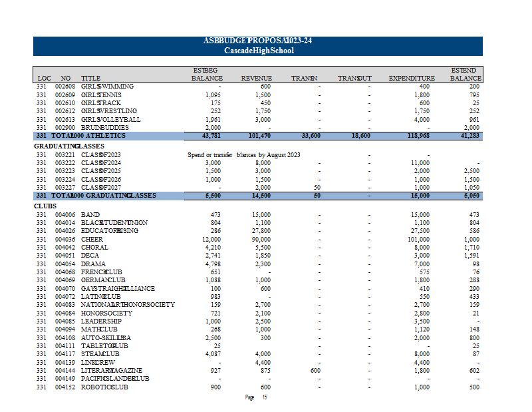Screen dimensions: 532x412
Task: Click the GRADUATING CLASSES section heading
Action: coord(69,146)
